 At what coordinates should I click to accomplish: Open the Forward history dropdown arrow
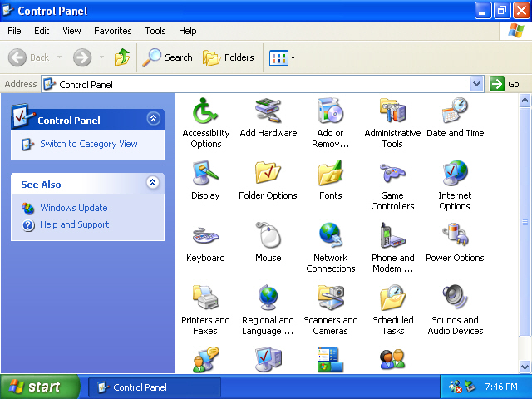point(101,57)
